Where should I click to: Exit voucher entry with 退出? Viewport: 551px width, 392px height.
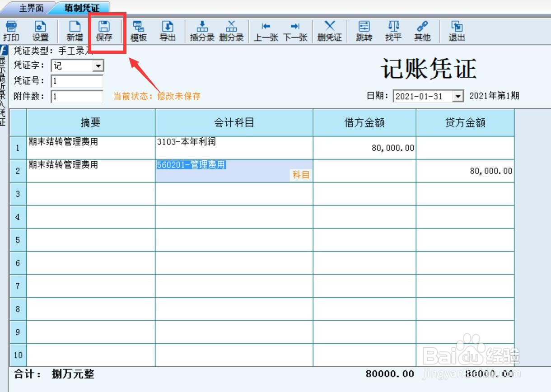[457, 31]
